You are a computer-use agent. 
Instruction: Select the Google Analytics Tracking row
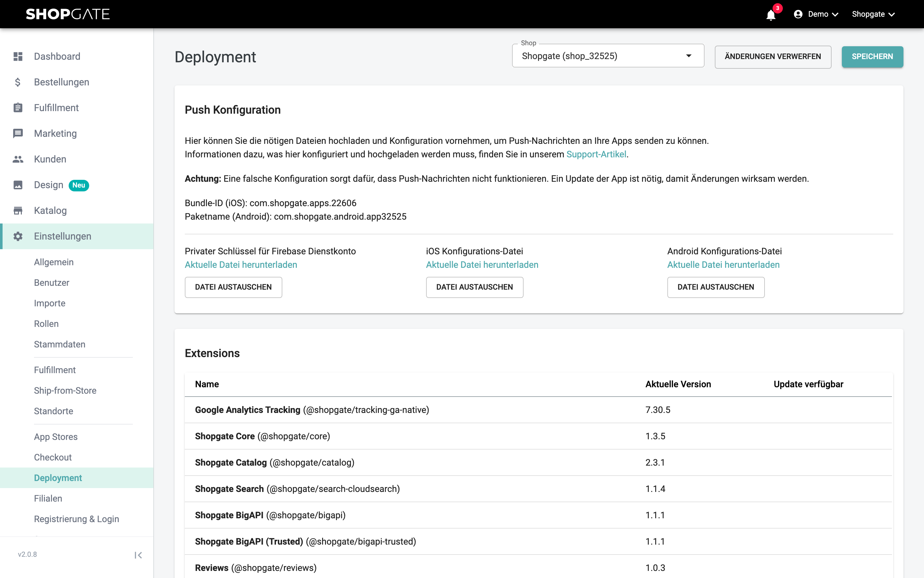(x=538, y=410)
